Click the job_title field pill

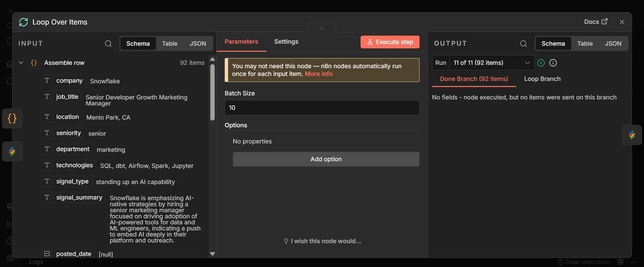(61, 97)
